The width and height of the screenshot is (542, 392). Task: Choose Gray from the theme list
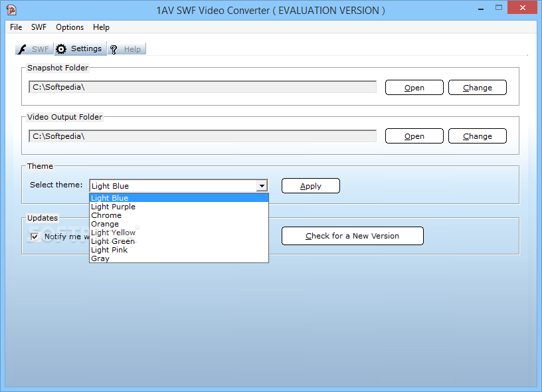[x=179, y=258]
